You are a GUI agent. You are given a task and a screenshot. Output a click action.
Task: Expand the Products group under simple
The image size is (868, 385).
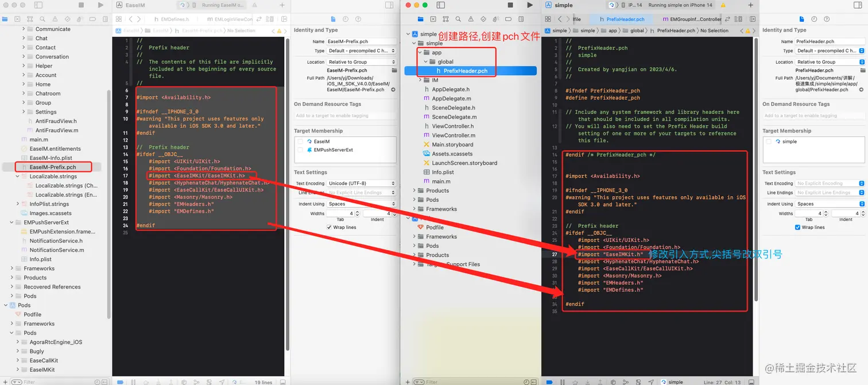[x=414, y=190]
